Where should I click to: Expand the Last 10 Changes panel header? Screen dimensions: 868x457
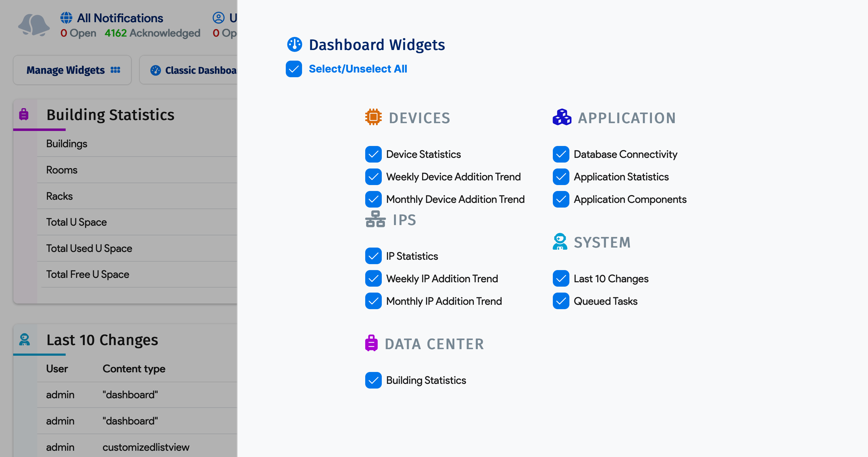coord(102,340)
